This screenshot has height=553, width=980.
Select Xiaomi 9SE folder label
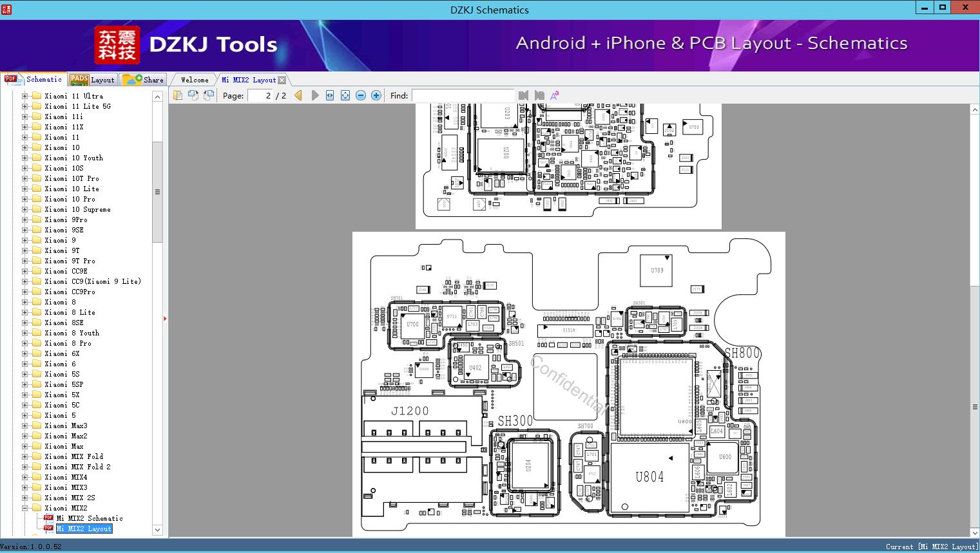pyautogui.click(x=64, y=230)
